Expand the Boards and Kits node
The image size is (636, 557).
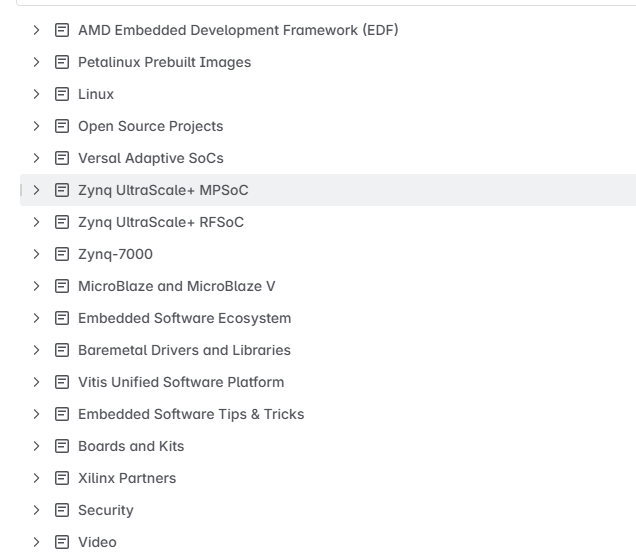coord(36,446)
